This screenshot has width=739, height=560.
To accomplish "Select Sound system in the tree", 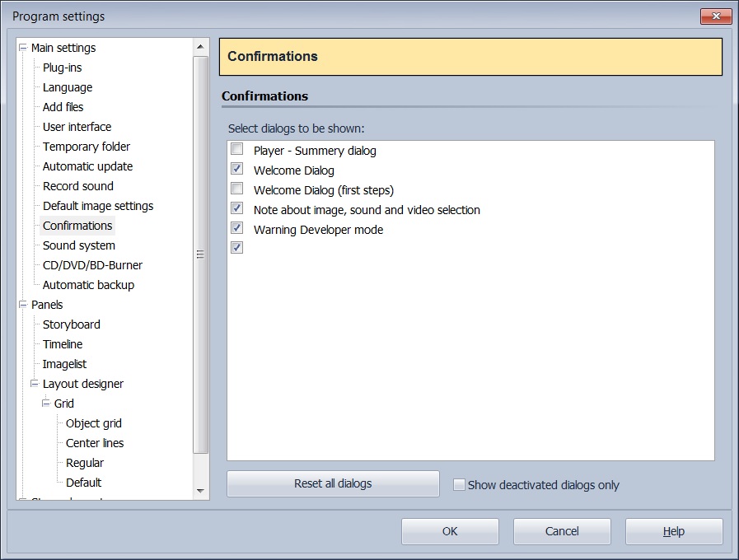I will point(79,245).
